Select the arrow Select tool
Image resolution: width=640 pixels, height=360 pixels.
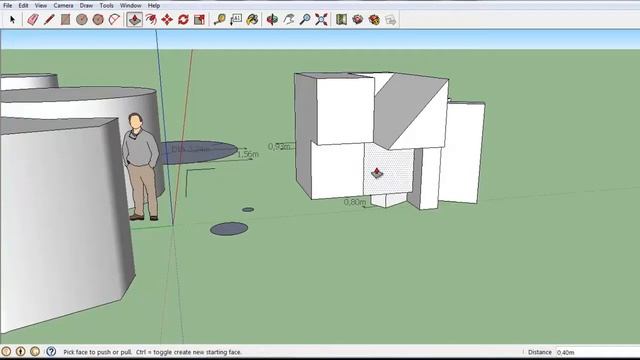tap(12, 19)
